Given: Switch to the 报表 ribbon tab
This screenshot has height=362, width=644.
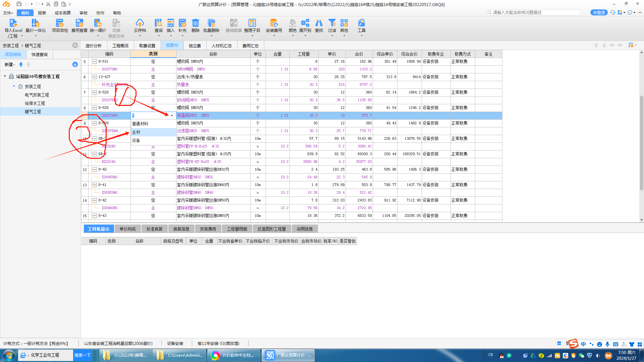Looking at the screenshot, I should [42, 13].
